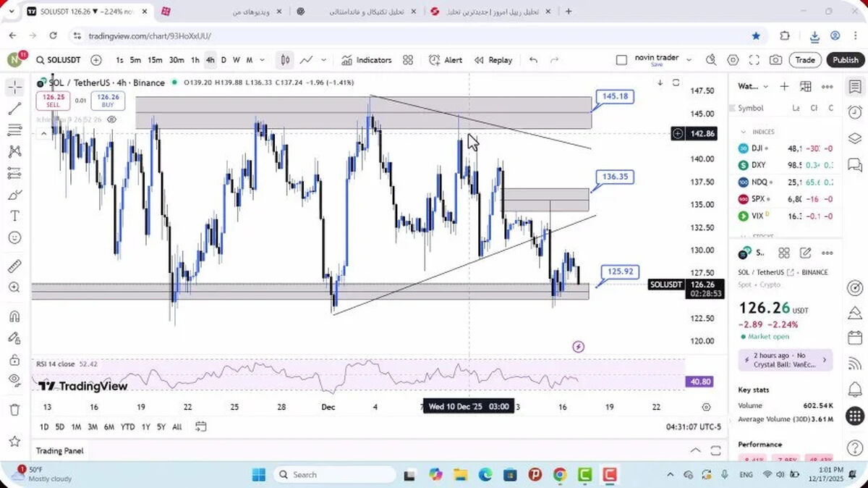Select the 1D date range

tap(44, 426)
